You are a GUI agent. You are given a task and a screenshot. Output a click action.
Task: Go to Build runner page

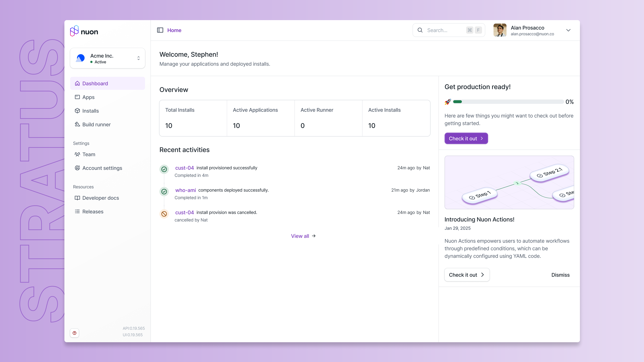[x=96, y=124]
